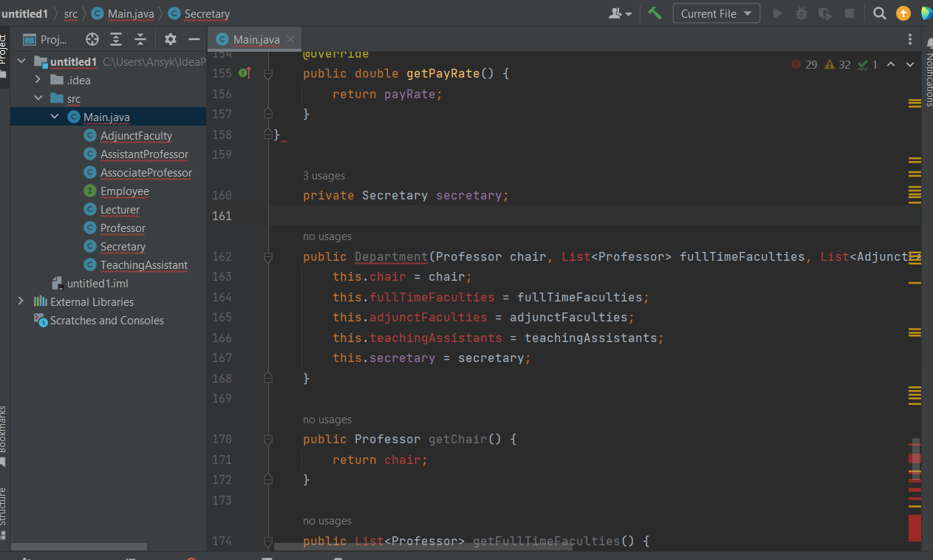This screenshot has width=933, height=560.
Task: Hide the Project tool window with minus icon
Action: pyautogui.click(x=194, y=39)
